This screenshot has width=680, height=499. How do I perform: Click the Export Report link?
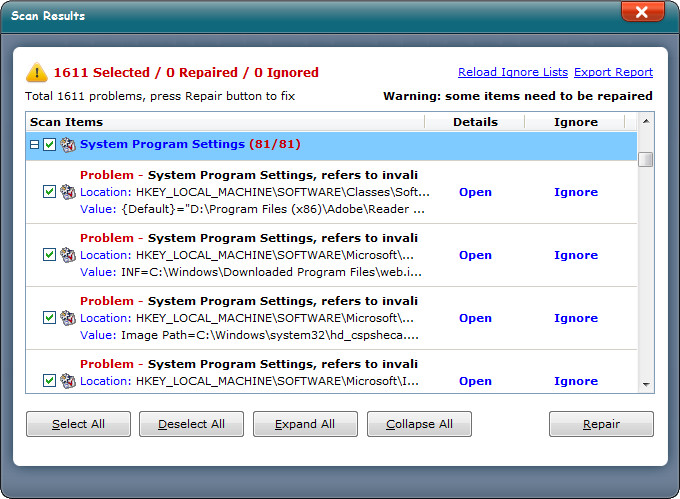pos(613,72)
